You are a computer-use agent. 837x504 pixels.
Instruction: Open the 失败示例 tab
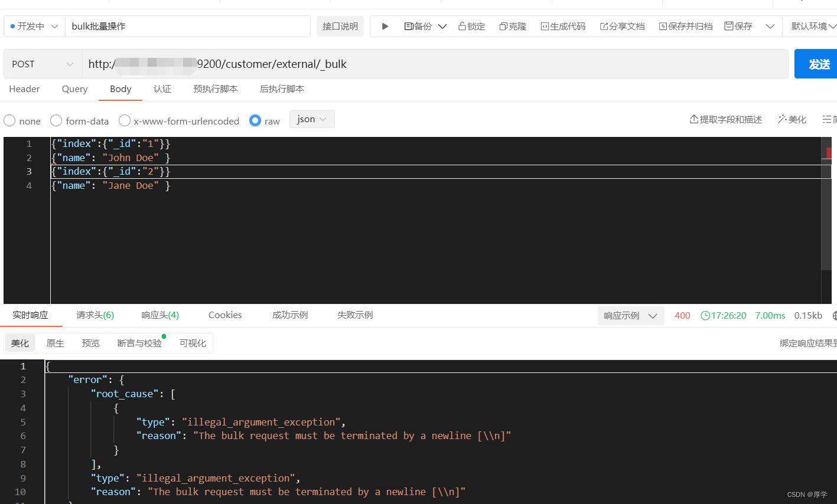355,315
